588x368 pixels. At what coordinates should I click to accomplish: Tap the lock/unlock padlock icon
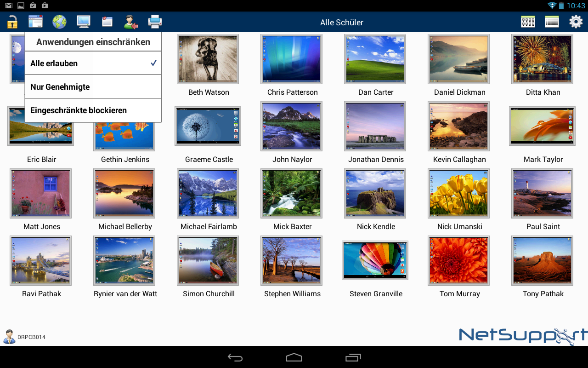coord(12,22)
